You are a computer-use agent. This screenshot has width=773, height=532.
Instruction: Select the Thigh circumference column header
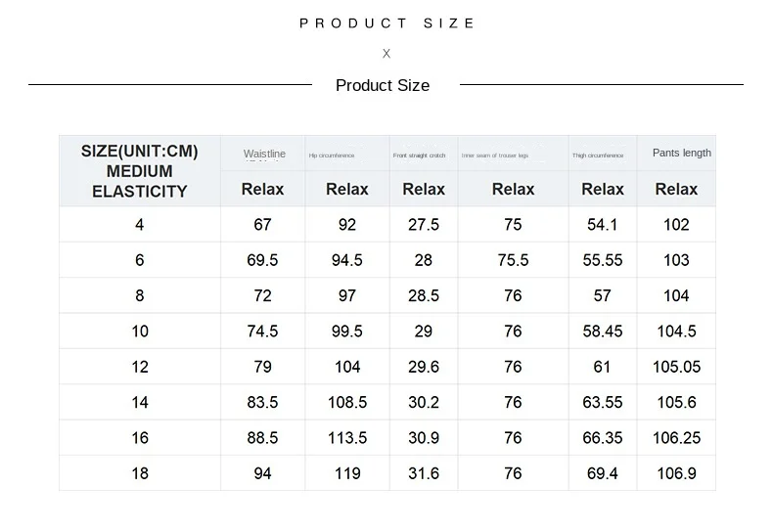click(598, 155)
